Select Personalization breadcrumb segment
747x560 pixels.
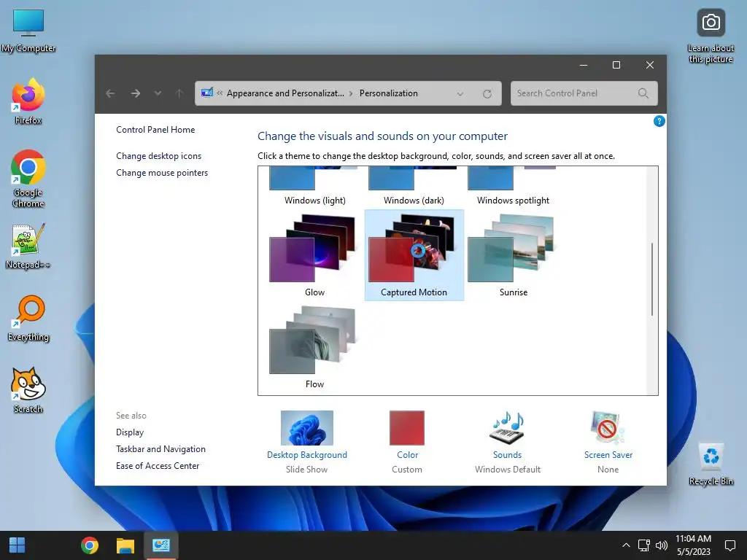click(x=388, y=93)
